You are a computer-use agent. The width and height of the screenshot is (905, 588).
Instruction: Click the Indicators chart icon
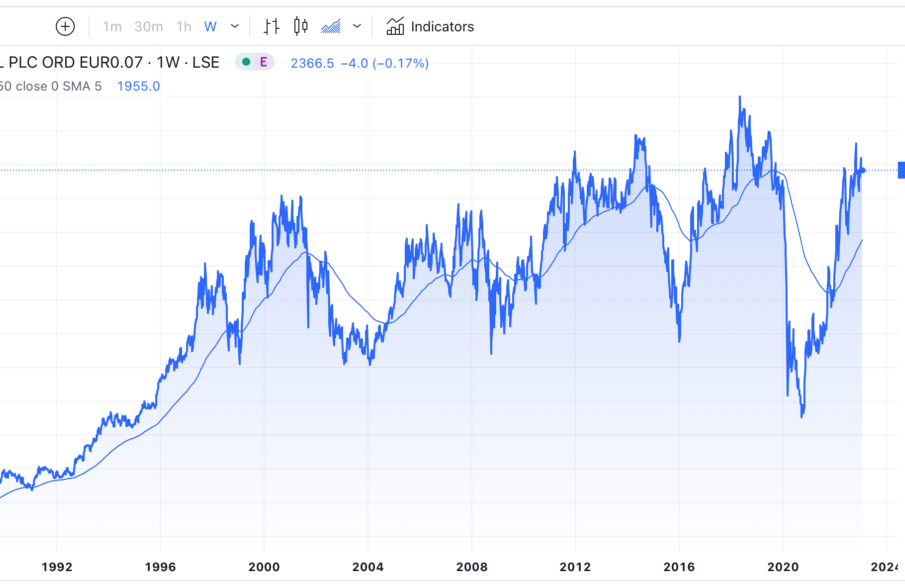(396, 26)
